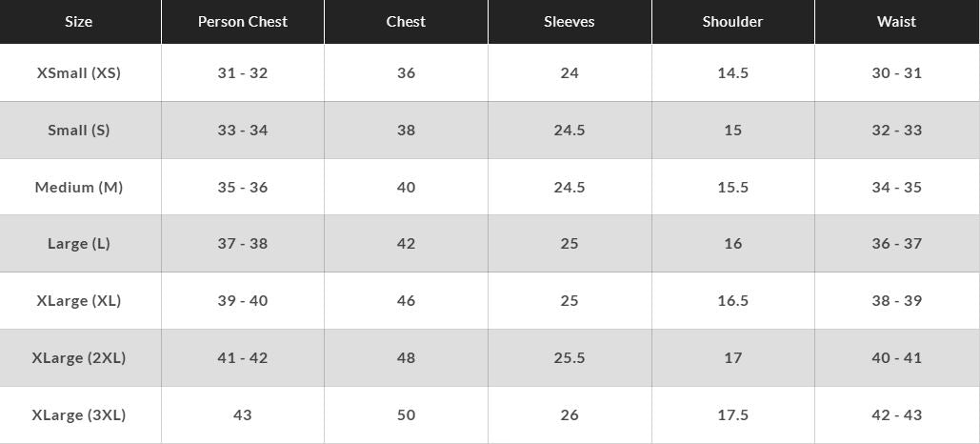Select the Chest column header

pyautogui.click(x=406, y=22)
